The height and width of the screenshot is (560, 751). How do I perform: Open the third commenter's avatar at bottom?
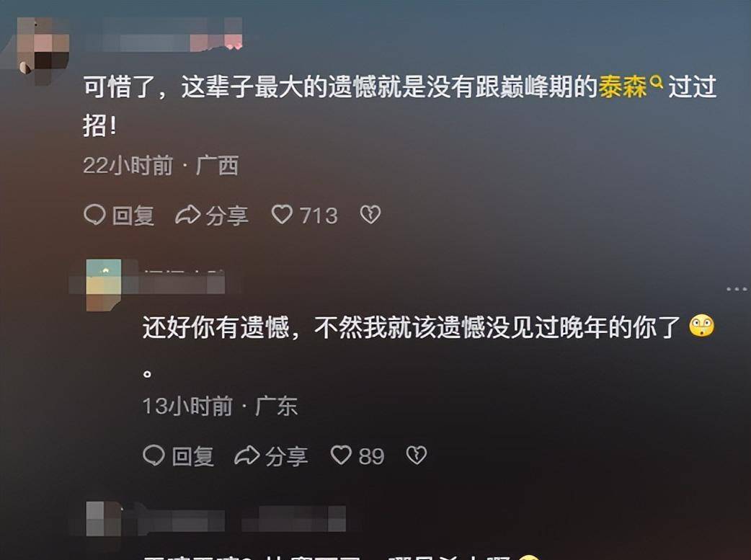[104, 520]
